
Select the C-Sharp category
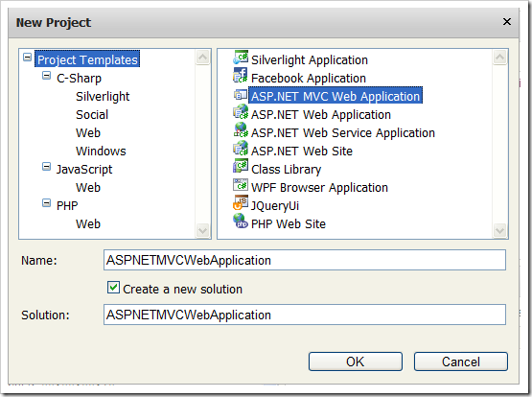[79, 79]
